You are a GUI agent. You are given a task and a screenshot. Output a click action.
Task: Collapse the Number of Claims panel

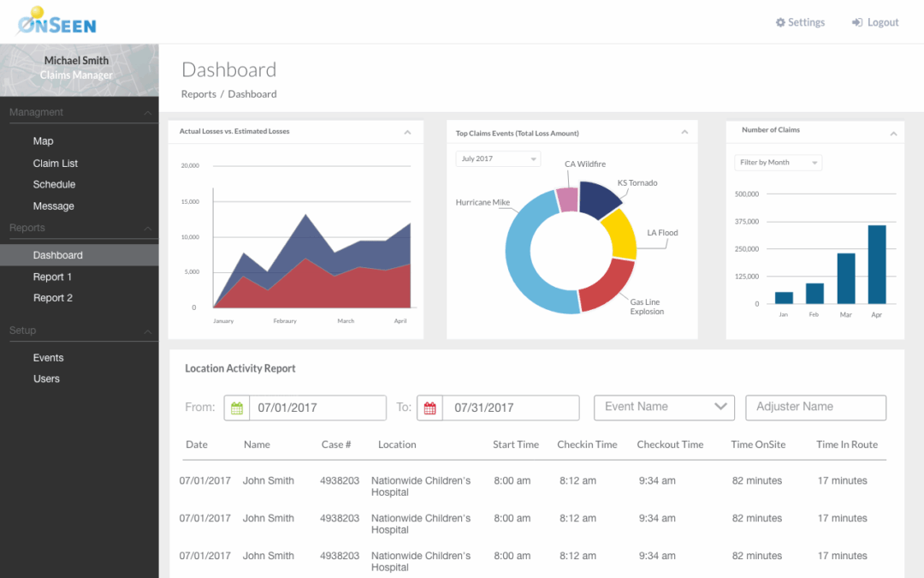click(893, 134)
